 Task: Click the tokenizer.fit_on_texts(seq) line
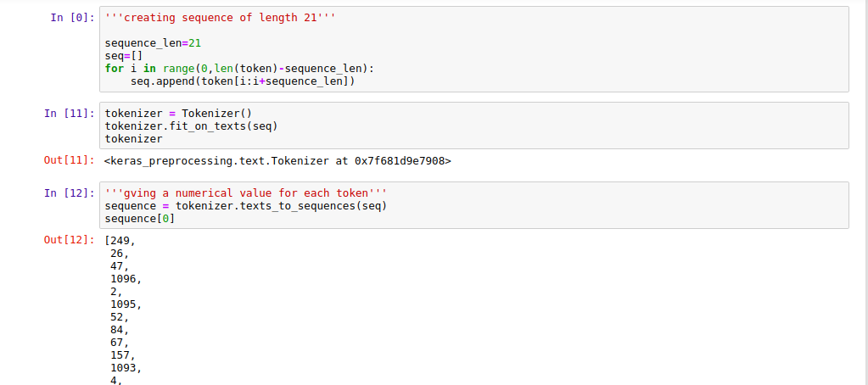(191, 126)
